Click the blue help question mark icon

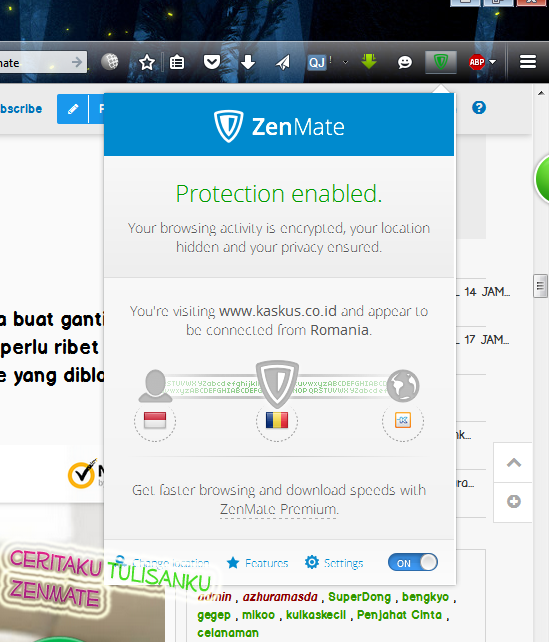tap(479, 108)
